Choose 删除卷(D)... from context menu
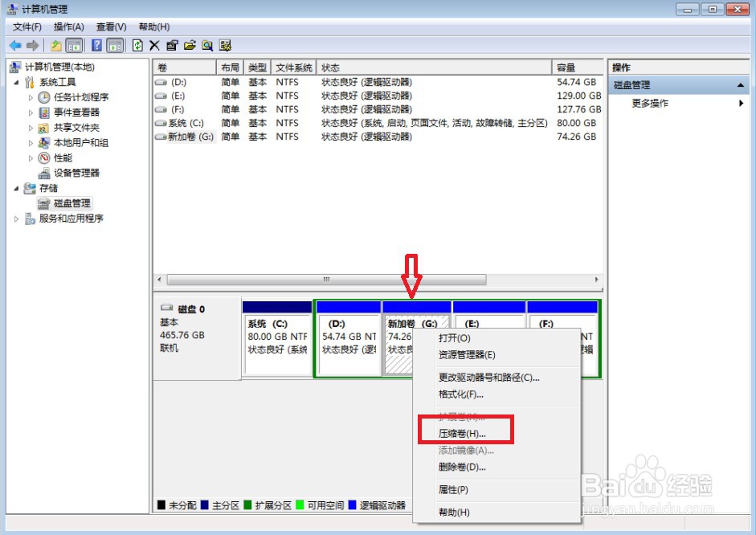 [497, 467]
